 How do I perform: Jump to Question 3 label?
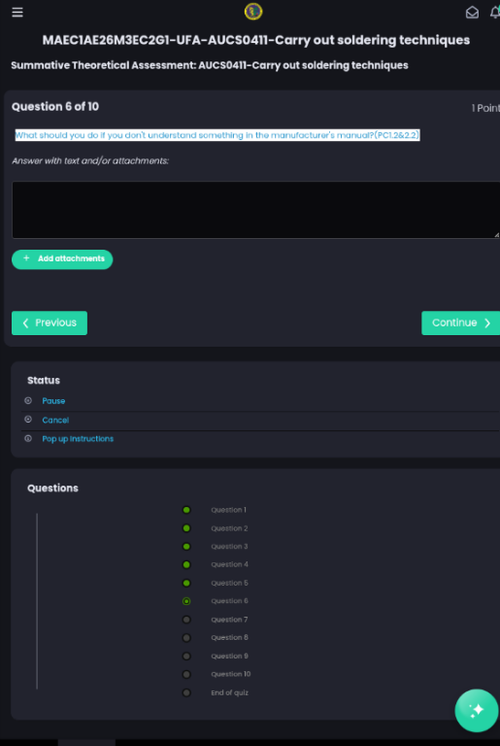pyautogui.click(x=229, y=547)
